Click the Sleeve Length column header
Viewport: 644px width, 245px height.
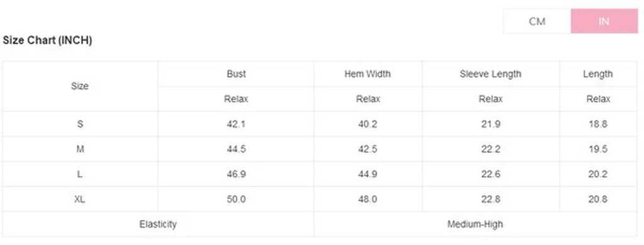(491, 74)
